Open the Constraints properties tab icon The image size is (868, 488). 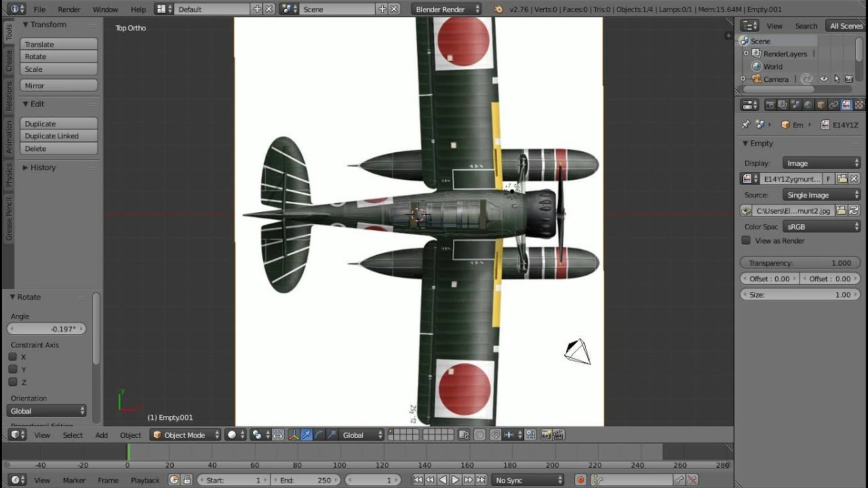(x=834, y=105)
